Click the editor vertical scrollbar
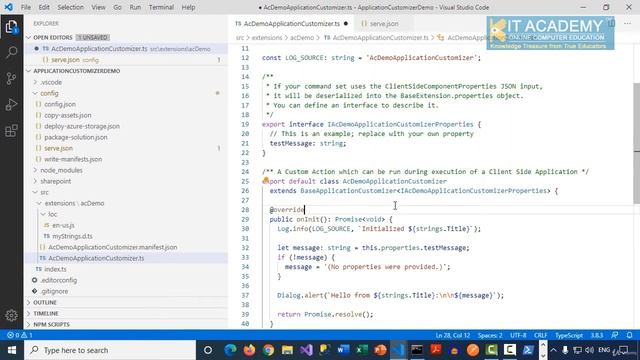640x360 pixels. click(636, 143)
